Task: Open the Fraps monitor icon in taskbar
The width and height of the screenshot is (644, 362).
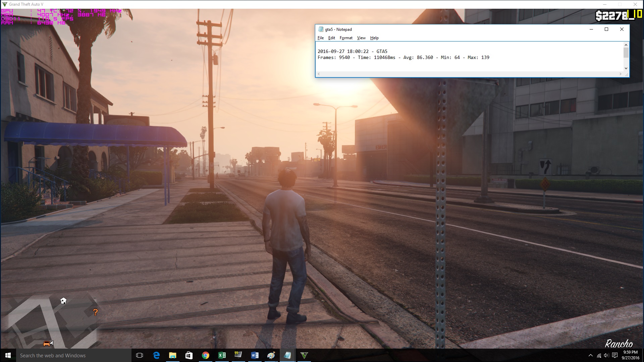Action: point(238,355)
